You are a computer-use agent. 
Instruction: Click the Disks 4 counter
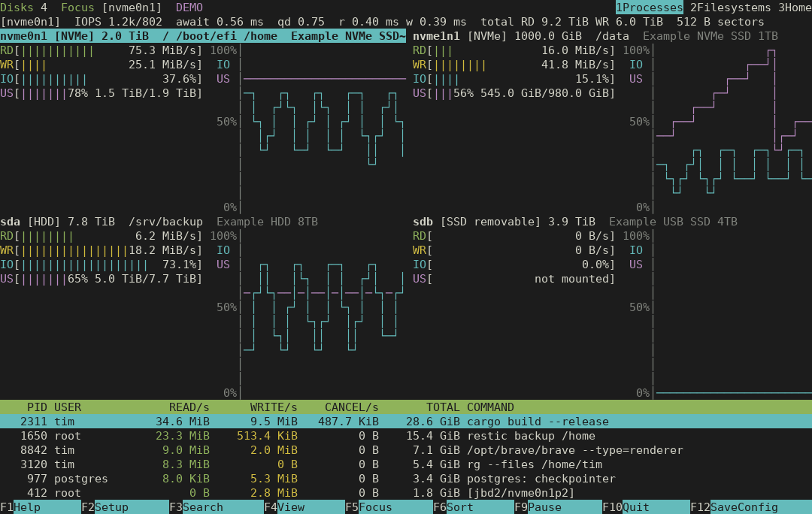coord(24,8)
